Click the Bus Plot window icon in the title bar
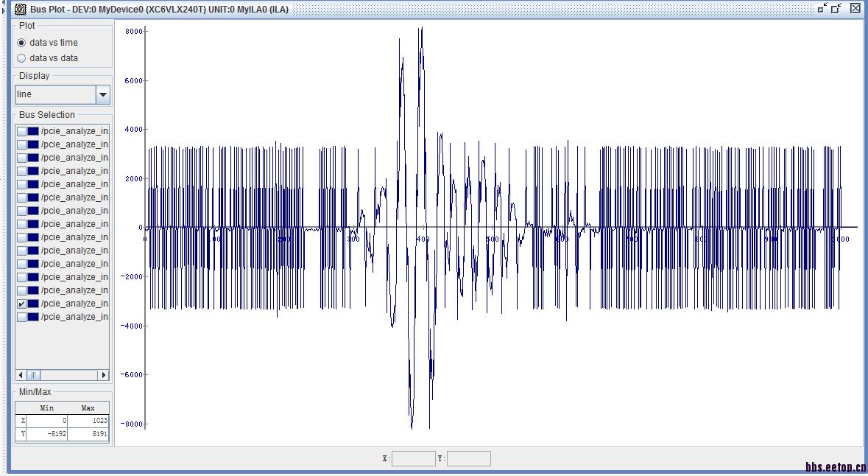This screenshot has height=476, width=868. click(x=21, y=10)
